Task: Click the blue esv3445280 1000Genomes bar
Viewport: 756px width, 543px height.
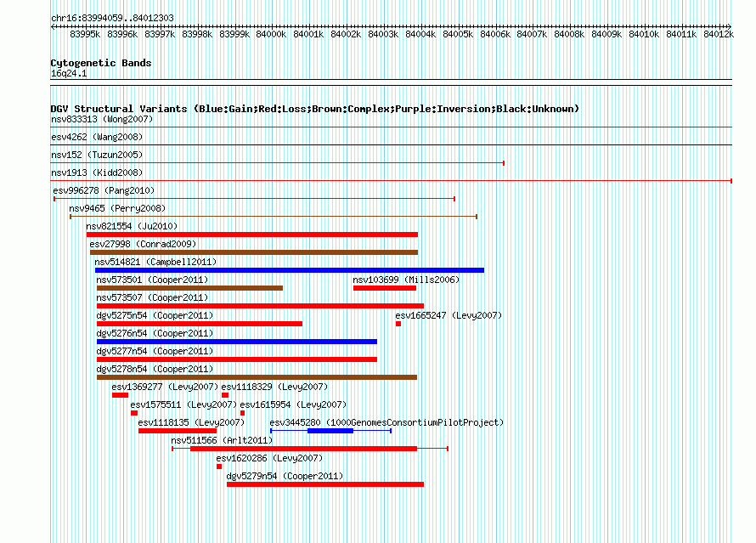Action: [x=330, y=431]
